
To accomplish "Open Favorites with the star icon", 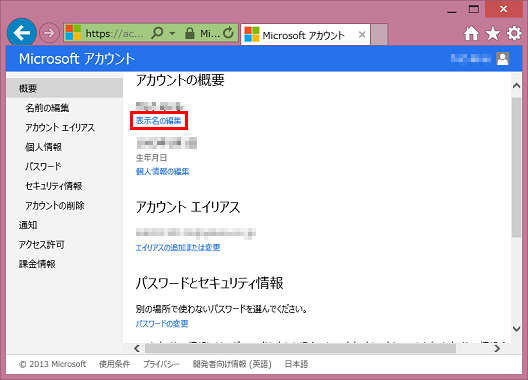I will [493, 33].
